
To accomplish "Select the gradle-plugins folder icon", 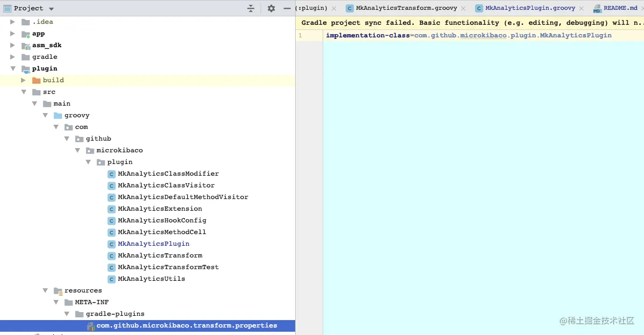I will tap(79, 314).
